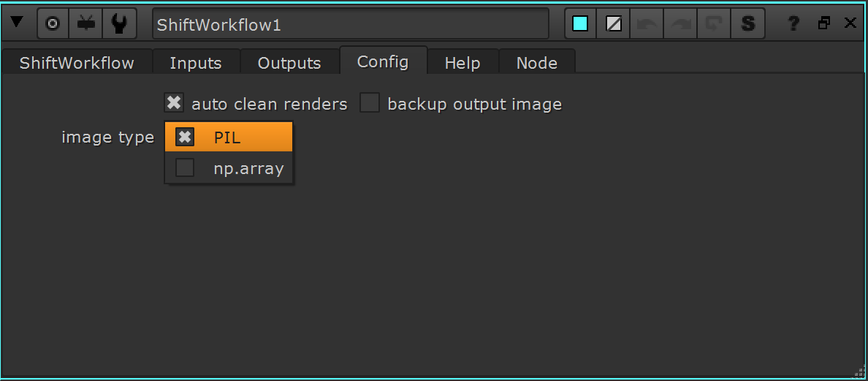Viewport: 868px width, 381px height.
Task: Click the redo arrow icon
Action: (x=679, y=23)
